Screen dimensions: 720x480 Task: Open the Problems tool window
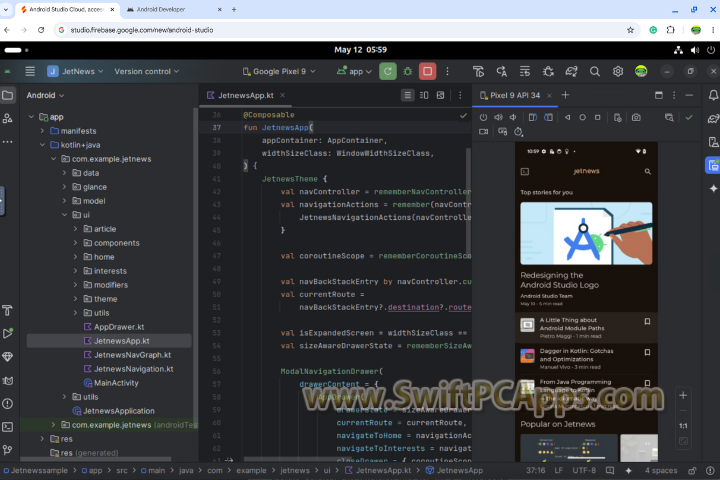point(8,403)
